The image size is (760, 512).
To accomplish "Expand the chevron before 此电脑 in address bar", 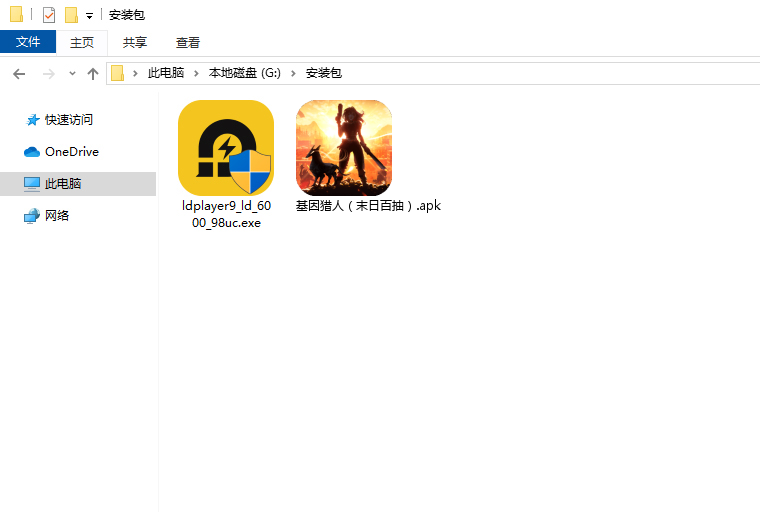I will [135, 73].
